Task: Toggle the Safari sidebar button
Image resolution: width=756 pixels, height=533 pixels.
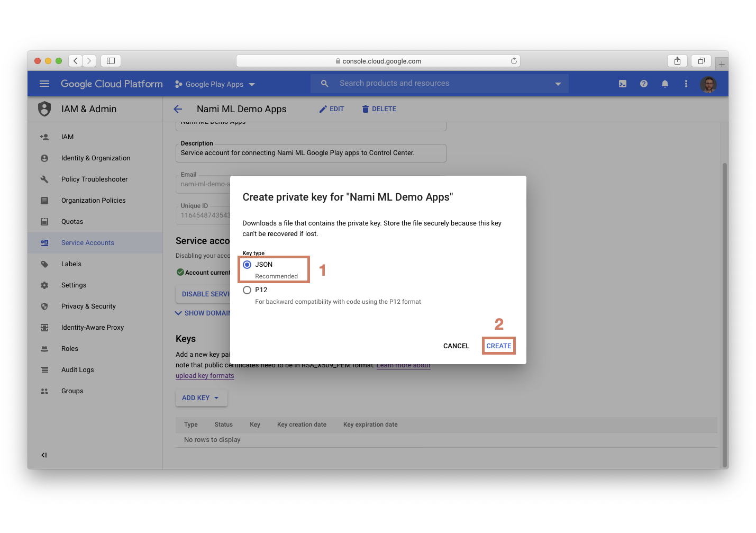Action: 111,61
